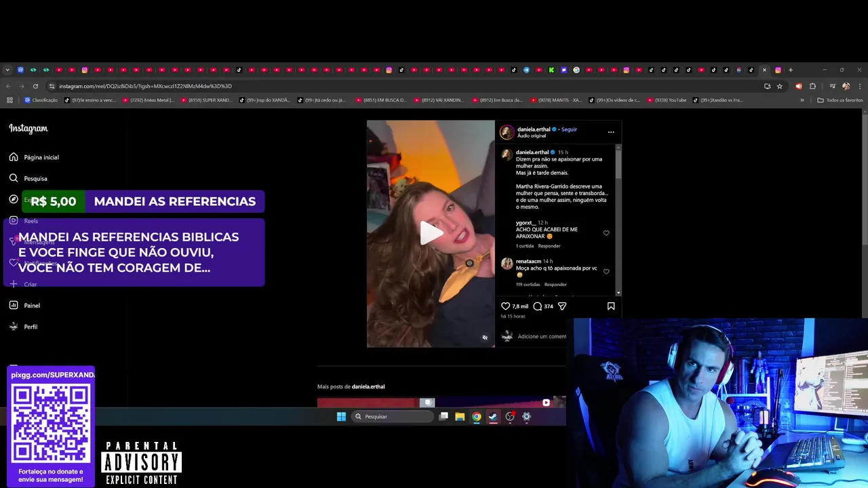This screenshot has height=488, width=868.
Task: Open the Enéas Metal bookmark
Action: coord(149,100)
